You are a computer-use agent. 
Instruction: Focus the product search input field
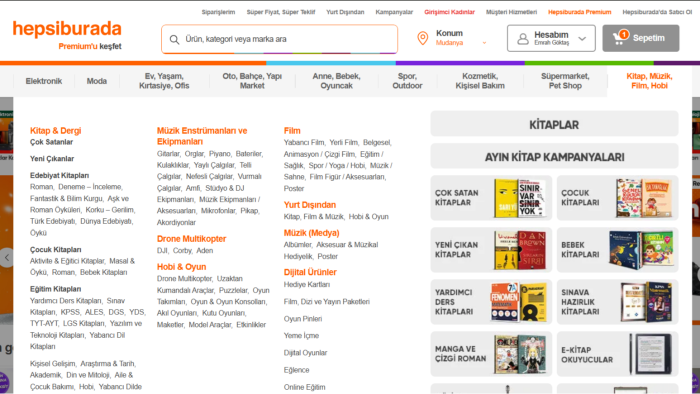[279, 39]
